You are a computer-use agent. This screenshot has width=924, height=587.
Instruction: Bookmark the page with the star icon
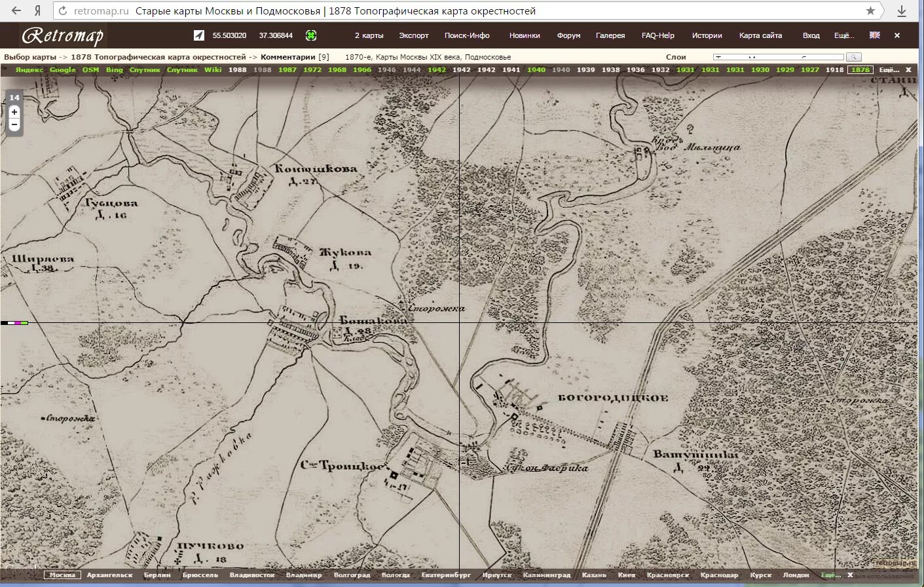point(870,10)
